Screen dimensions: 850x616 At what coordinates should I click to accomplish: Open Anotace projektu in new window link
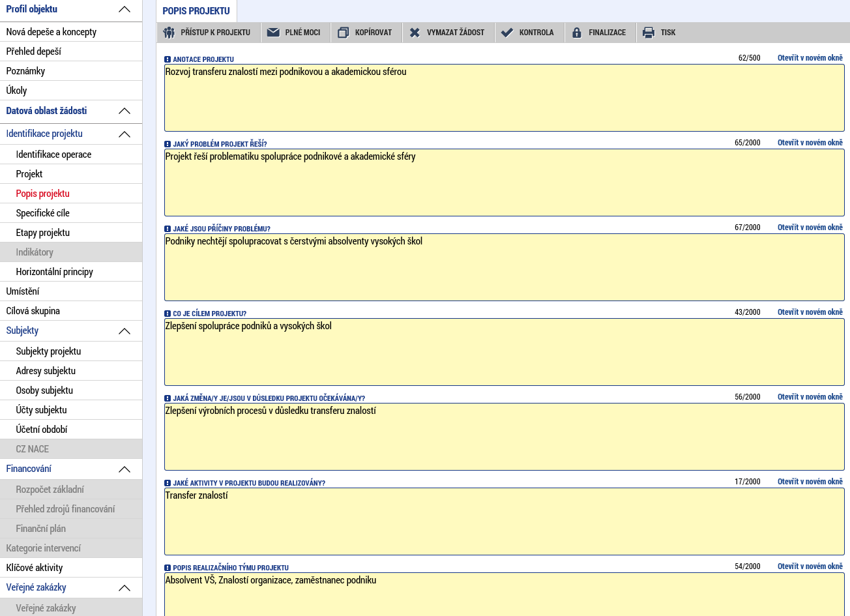coord(810,58)
